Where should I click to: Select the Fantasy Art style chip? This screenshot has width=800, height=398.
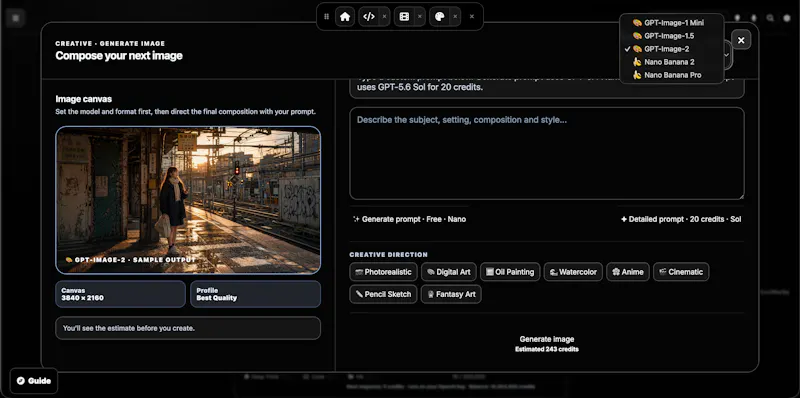[451, 294]
